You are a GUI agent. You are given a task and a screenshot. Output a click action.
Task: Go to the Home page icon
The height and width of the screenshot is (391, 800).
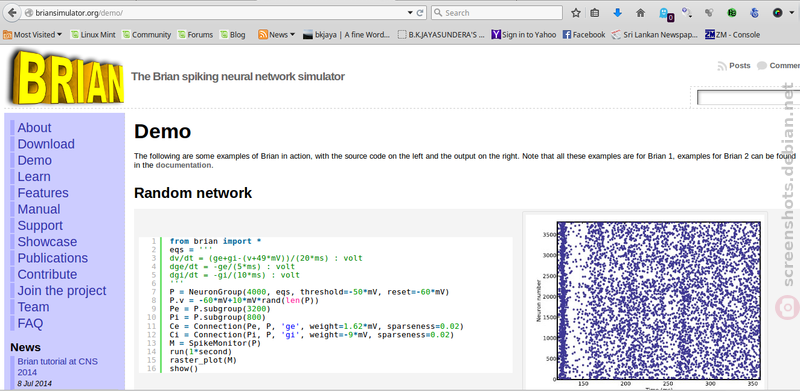pos(640,13)
